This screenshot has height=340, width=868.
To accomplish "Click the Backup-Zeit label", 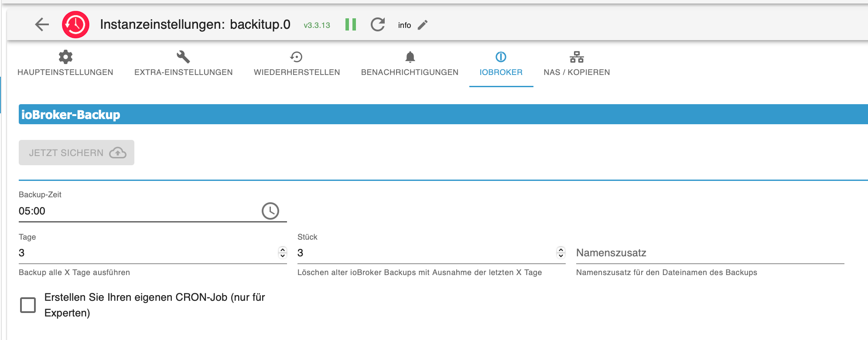I will point(40,194).
